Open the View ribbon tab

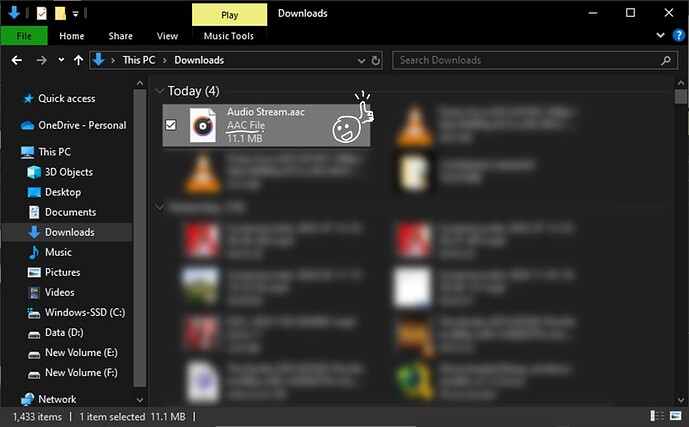166,36
